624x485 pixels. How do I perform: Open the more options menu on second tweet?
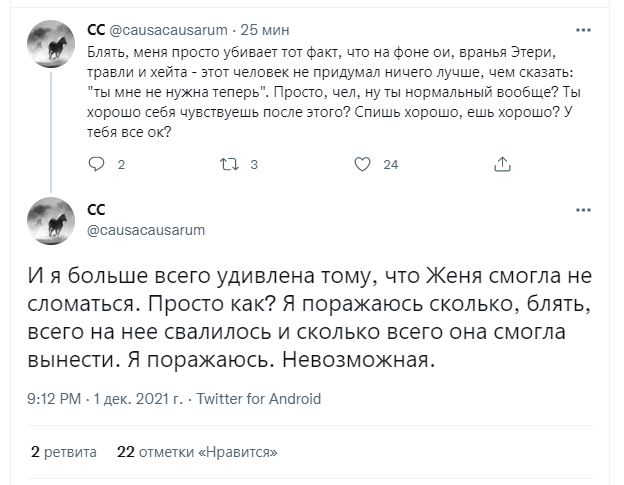click(584, 211)
